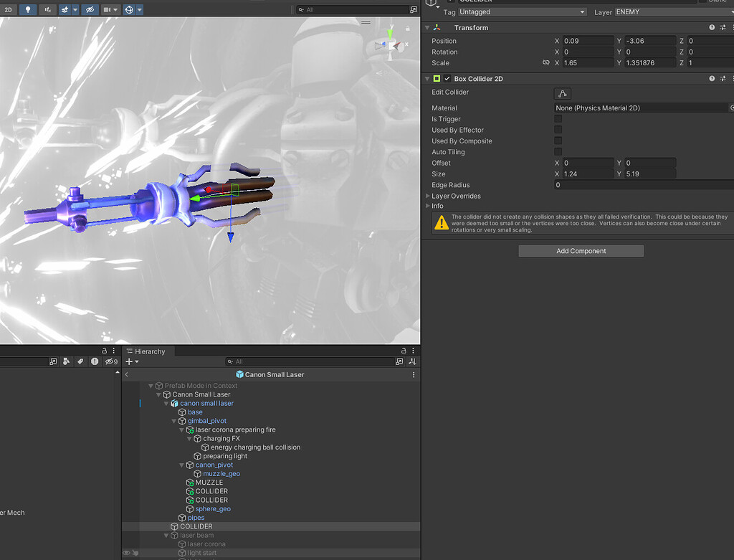734x560 pixels.
Task: Click the component help icon on Box Collider 2D
Action: point(711,78)
